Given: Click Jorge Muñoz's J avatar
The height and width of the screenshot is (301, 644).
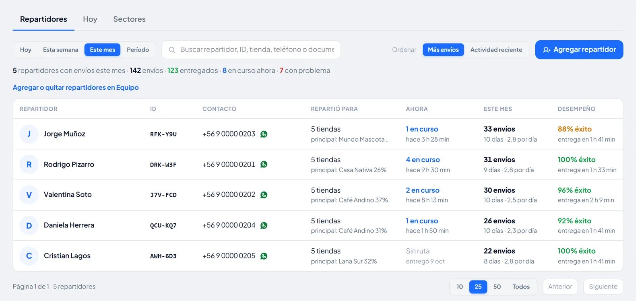Looking at the screenshot, I should coord(29,134).
